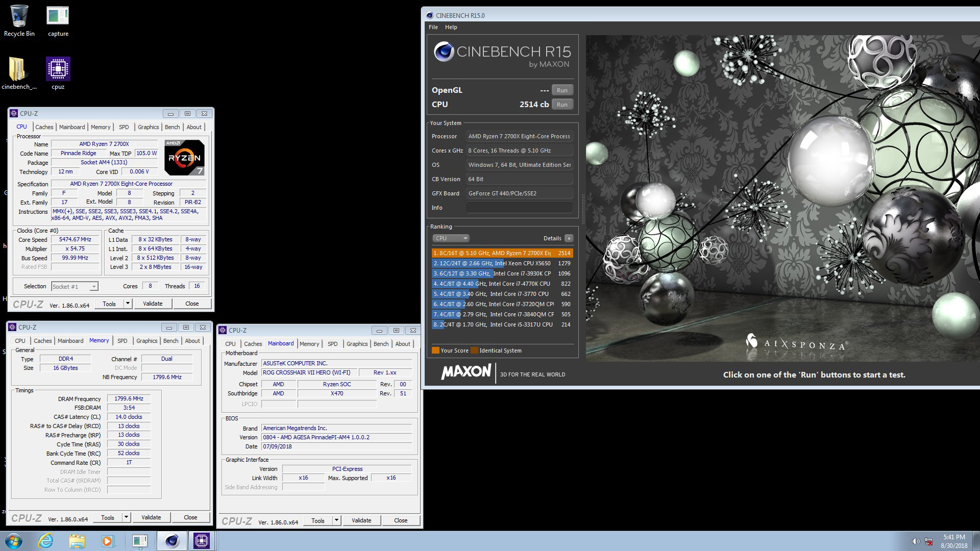980x551 pixels.
Task: Switch to the Caches tab in the top CPU-Z window
Action: click(x=44, y=127)
